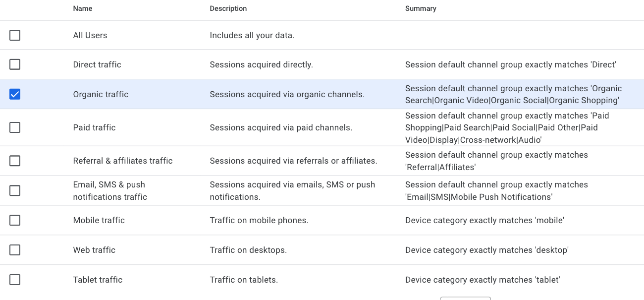Check the Mobile traffic checkbox
The image size is (644, 300).
coord(15,220)
